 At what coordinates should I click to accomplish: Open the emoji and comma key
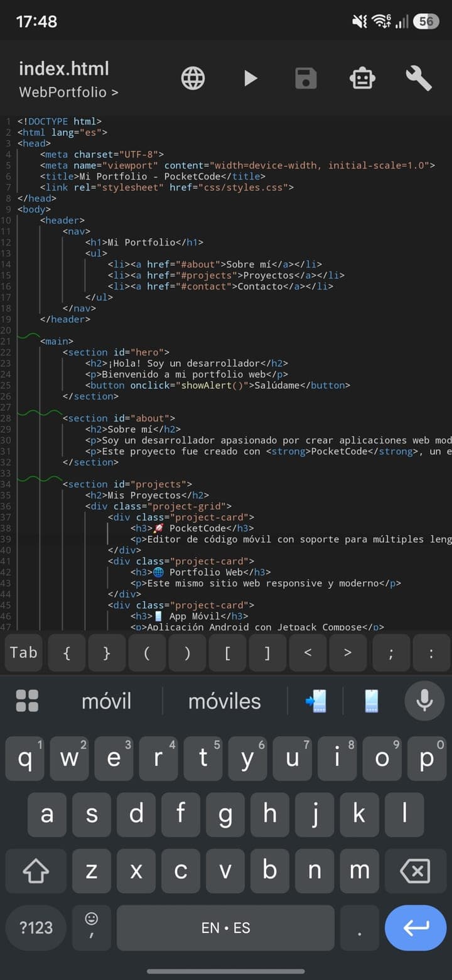(x=92, y=927)
